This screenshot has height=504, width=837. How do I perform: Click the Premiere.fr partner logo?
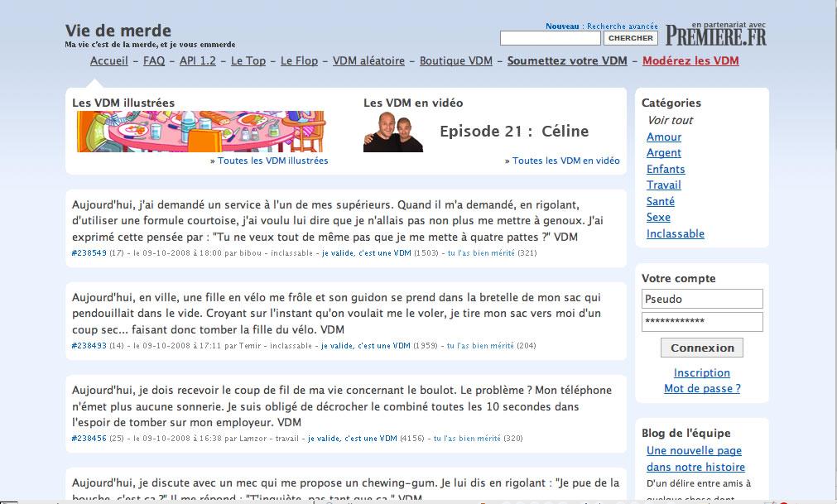716,34
